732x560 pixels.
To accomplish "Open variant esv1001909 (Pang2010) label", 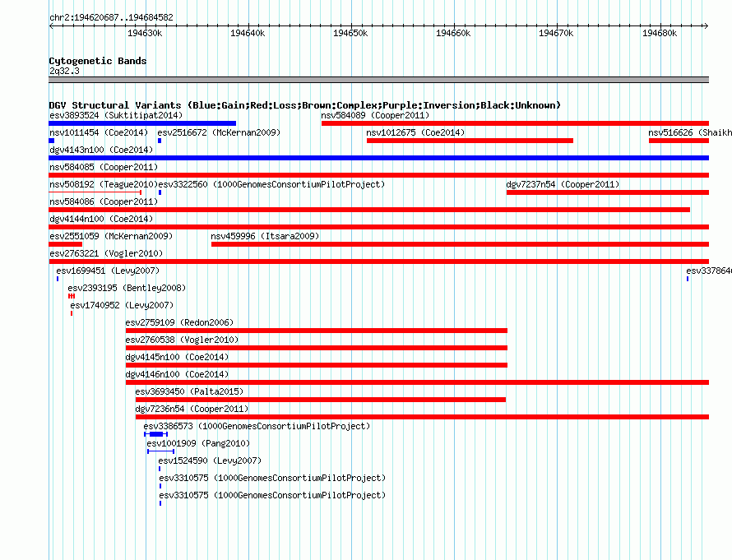I will tap(198, 443).
